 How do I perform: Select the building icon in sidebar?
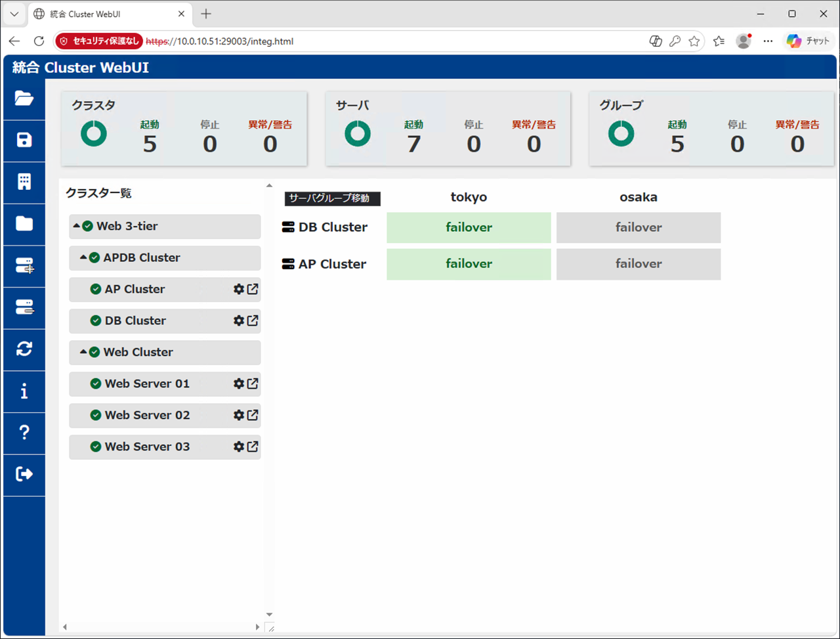click(24, 182)
